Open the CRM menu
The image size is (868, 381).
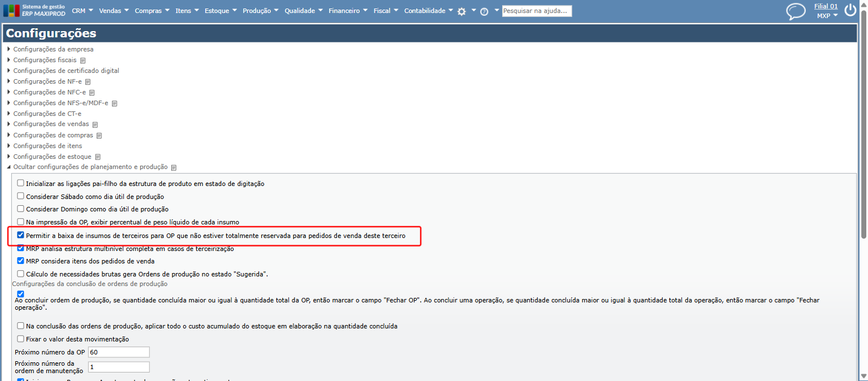point(83,11)
